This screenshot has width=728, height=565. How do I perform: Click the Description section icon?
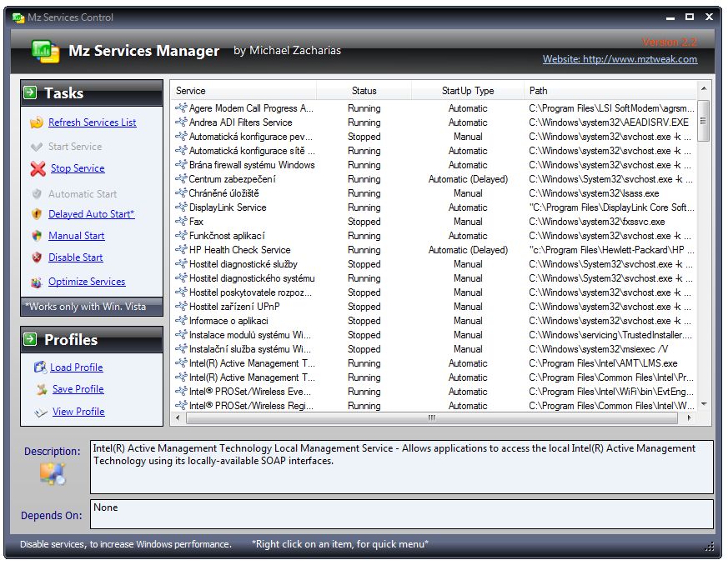(x=53, y=473)
